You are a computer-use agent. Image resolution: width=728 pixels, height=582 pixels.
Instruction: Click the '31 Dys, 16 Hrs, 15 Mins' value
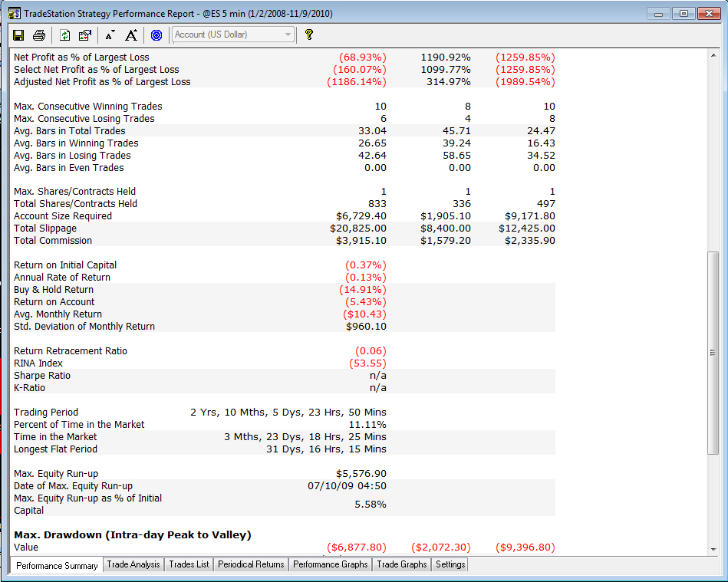click(x=326, y=449)
